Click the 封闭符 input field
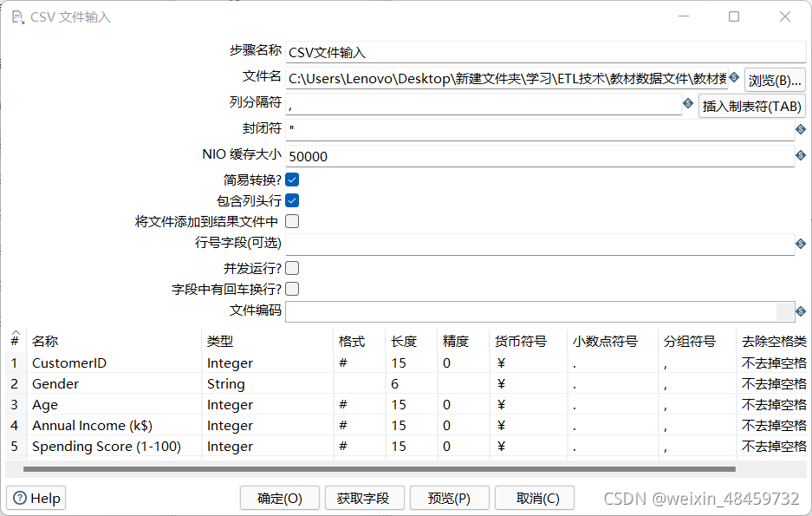 pyautogui.click(x=540, y=130)
